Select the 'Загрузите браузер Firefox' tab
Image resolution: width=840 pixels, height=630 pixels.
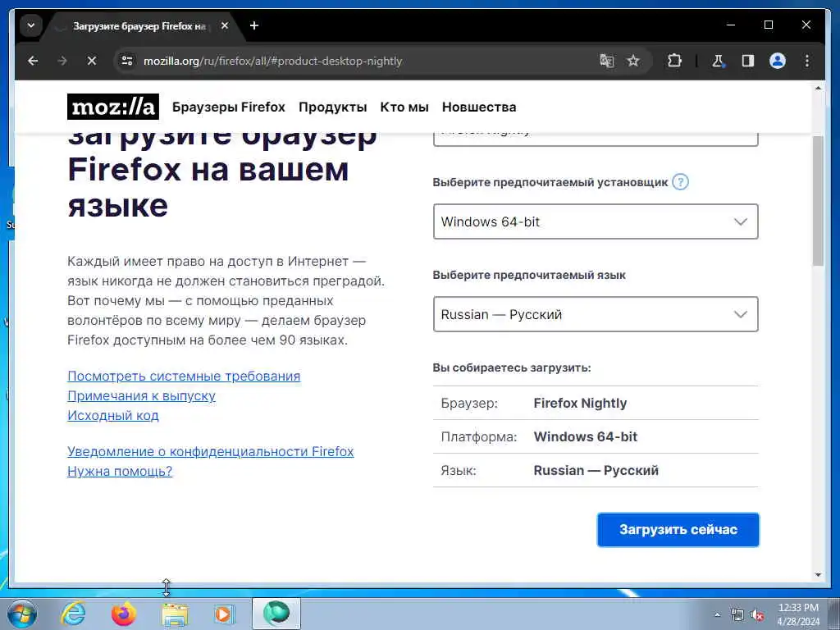point(139,25)
